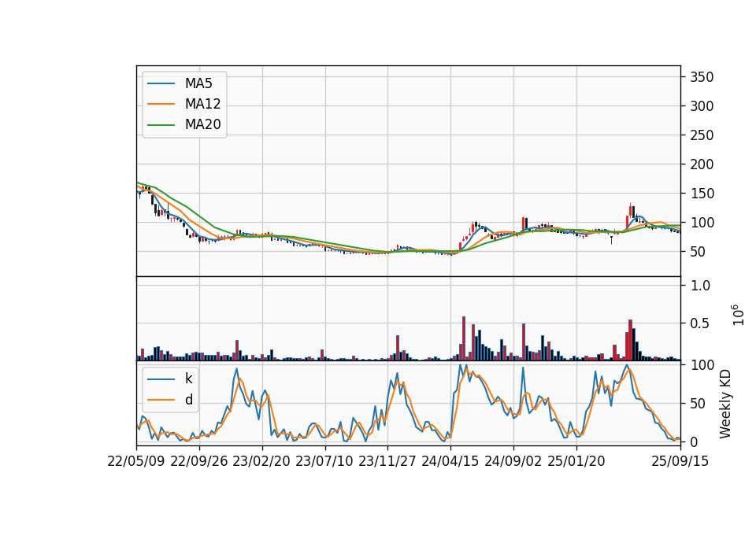Click the k legend label in KD panel

point(188,379)
